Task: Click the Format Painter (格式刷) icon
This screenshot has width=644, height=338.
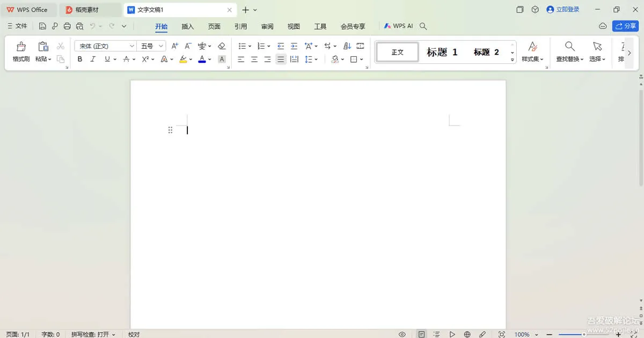Action: coord(21,47)
